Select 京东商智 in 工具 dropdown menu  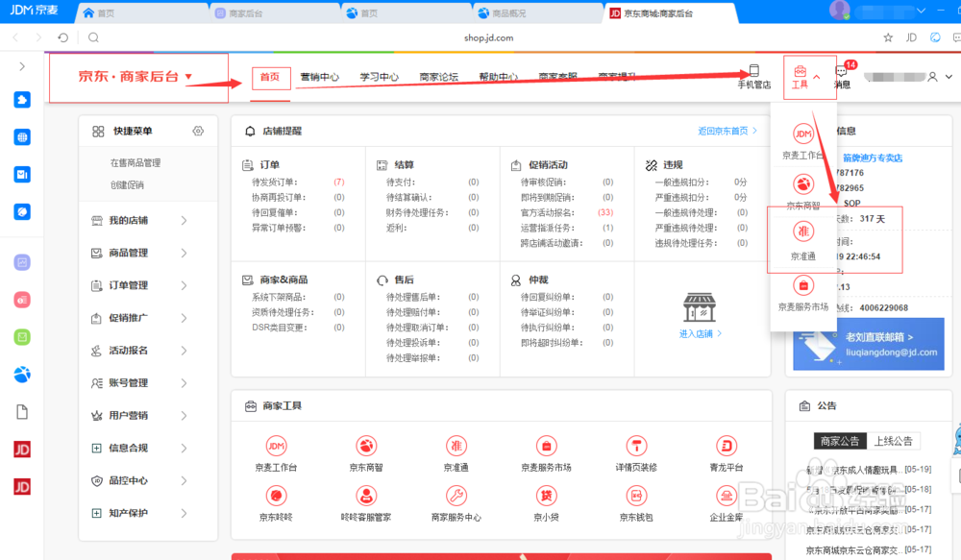coord(802,191)
